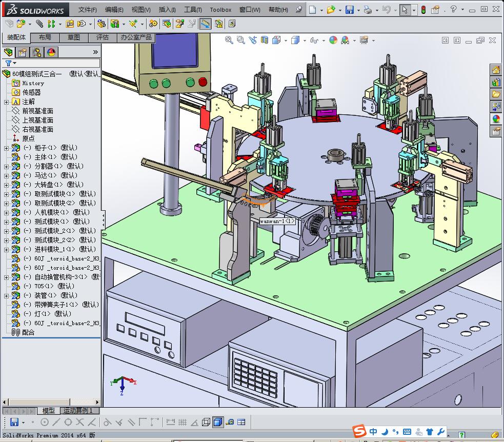Open the Display Style dropdown arrow
Image resolution: width=504 pixels, height=442 pixels.
click(x=304, y=41)
